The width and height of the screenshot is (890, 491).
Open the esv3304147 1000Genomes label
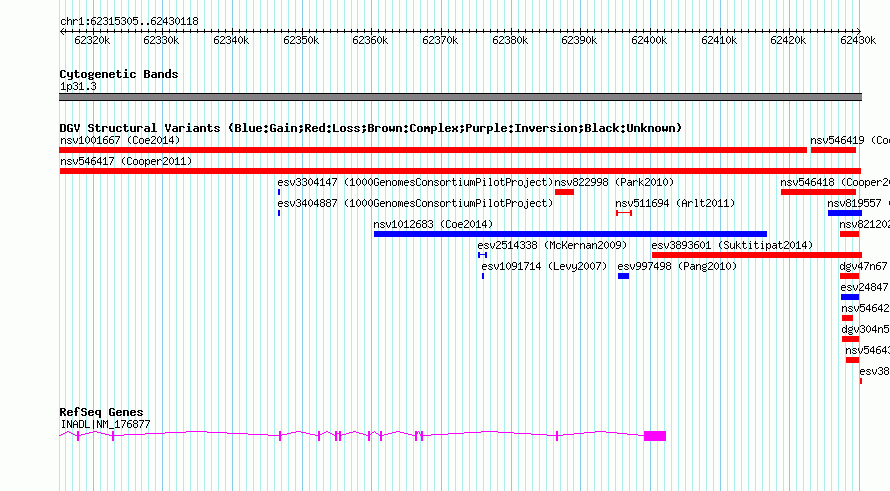[415, 182]
